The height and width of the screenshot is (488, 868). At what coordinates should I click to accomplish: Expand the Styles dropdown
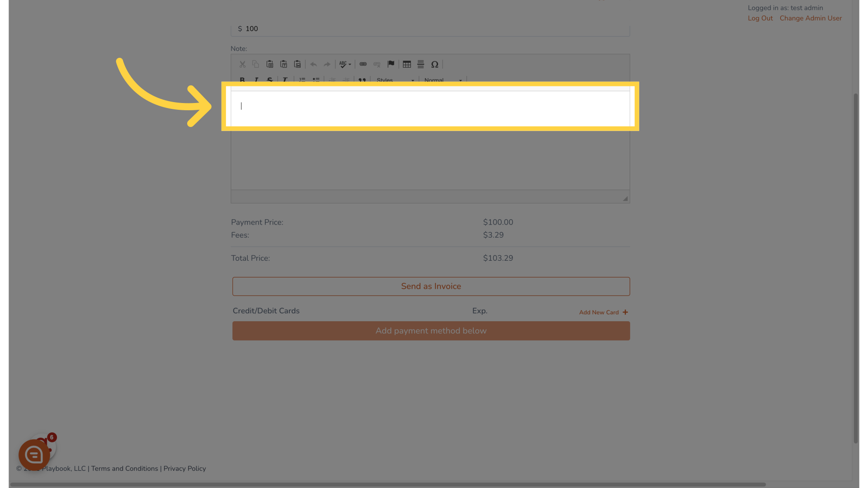point(394,80)
